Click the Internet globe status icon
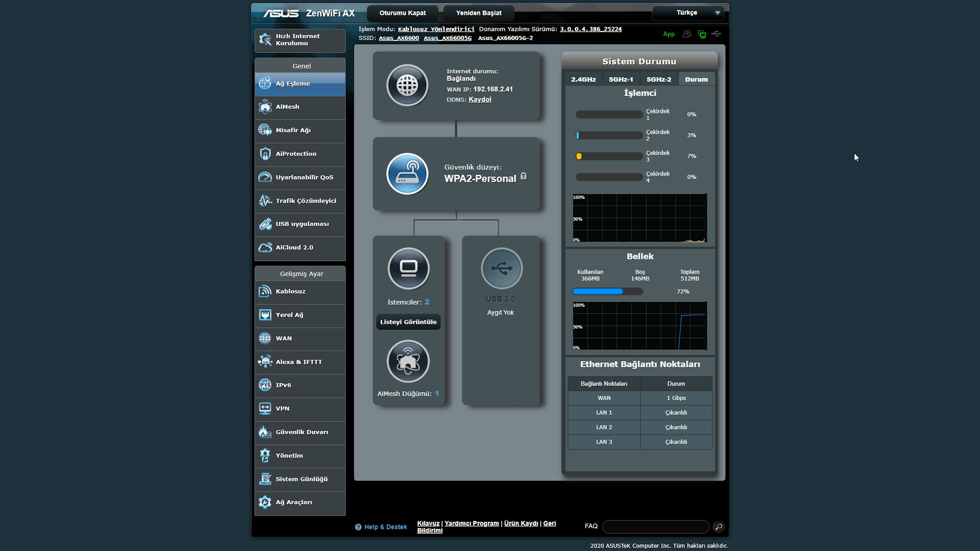 pos(407,85)
